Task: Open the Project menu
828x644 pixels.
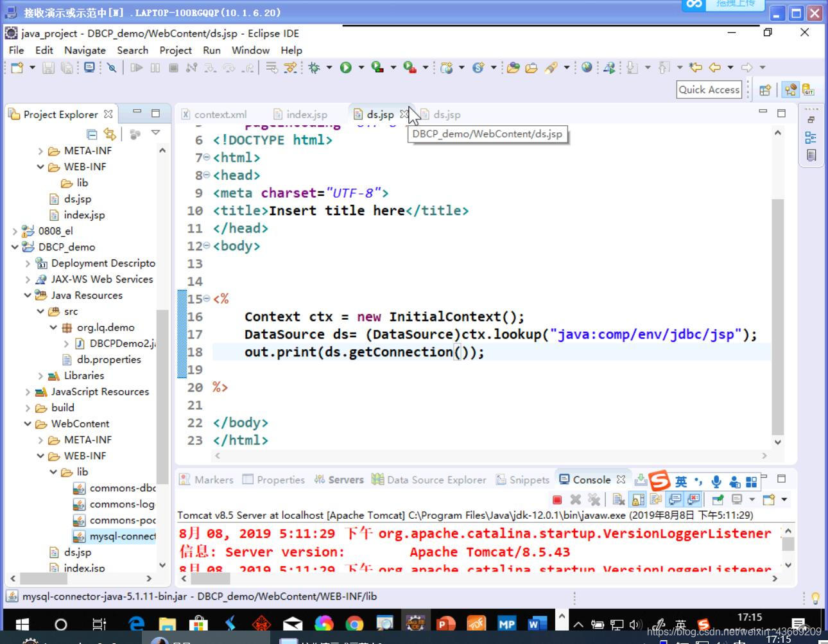Action: [x=175, y=50]
